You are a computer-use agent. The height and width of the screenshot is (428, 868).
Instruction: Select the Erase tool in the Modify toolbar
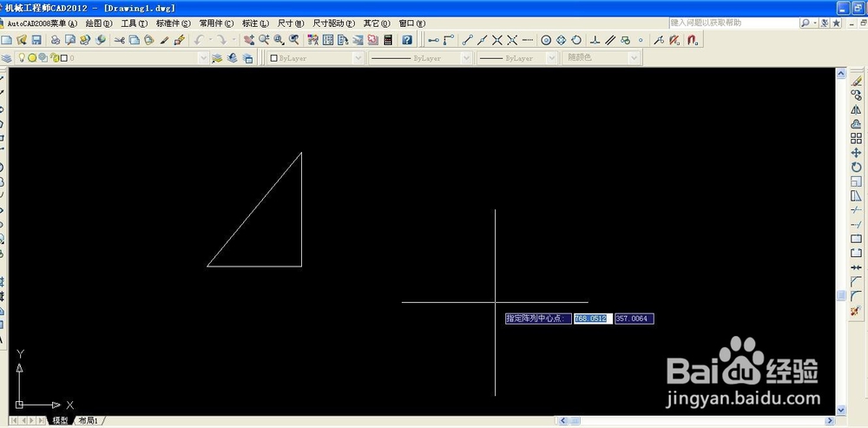tap(857, 82)
